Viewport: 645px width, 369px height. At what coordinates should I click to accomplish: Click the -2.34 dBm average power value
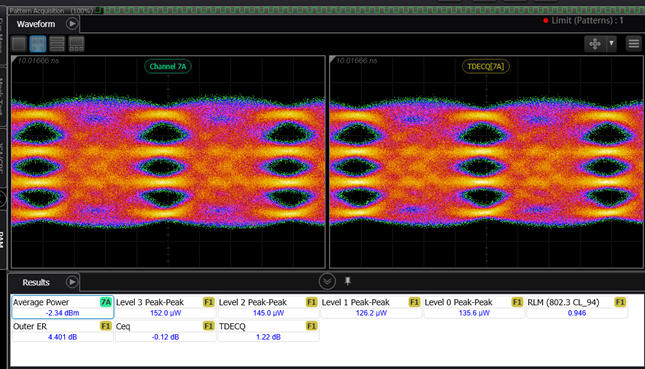(x=63, y=313)
